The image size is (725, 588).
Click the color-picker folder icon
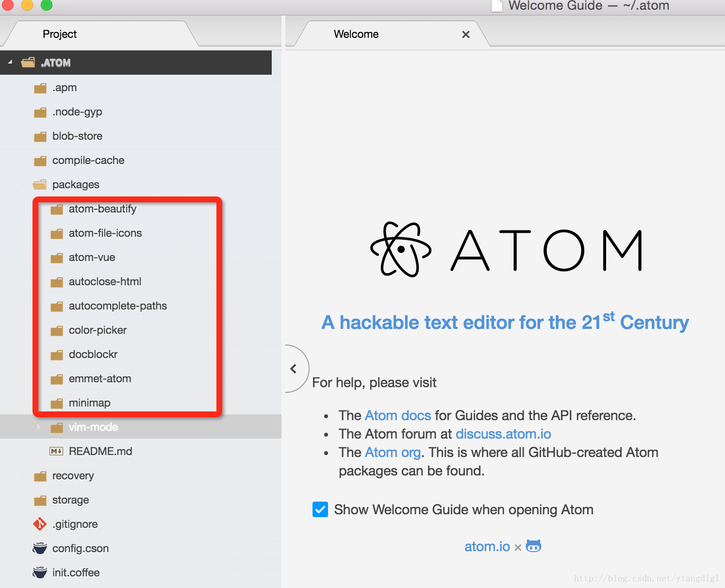point(57,331)
